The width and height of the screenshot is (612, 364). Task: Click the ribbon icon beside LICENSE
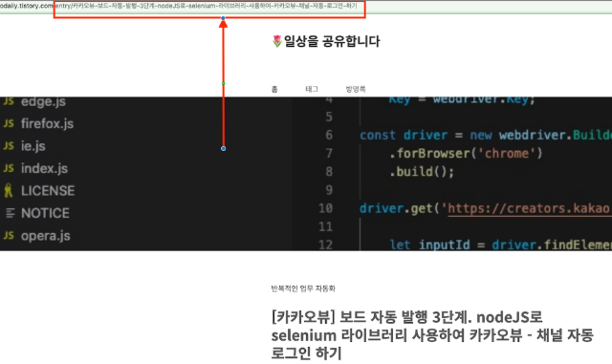tap(9, 191)
